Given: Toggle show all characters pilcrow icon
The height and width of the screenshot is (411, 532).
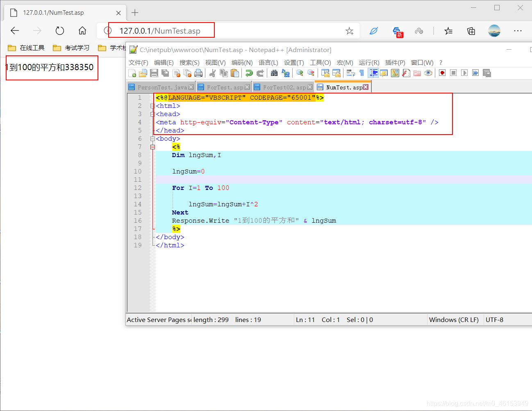Looking at the screenshot, I should coord(361,73).
